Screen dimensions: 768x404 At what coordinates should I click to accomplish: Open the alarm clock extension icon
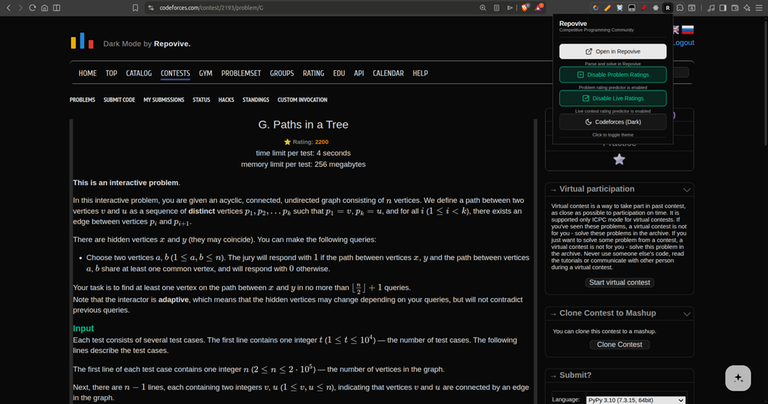pyautogui.click(x=620, y=8)
